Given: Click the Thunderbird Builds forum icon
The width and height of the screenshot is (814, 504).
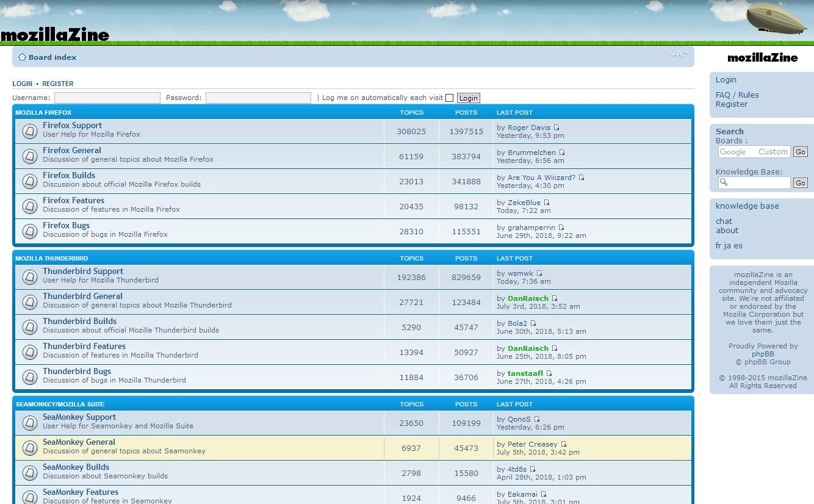Looking at the screenshot, I should point(29,327).
